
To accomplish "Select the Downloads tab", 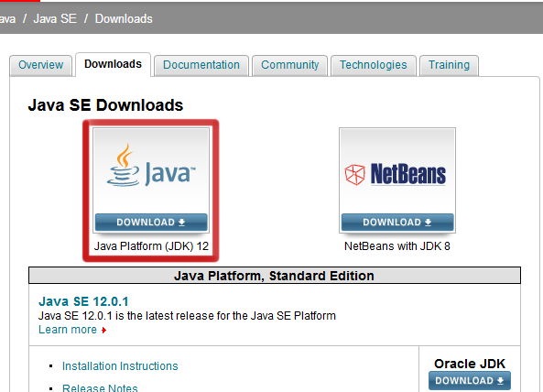I will pyautogui.click(x=113, y=64).
